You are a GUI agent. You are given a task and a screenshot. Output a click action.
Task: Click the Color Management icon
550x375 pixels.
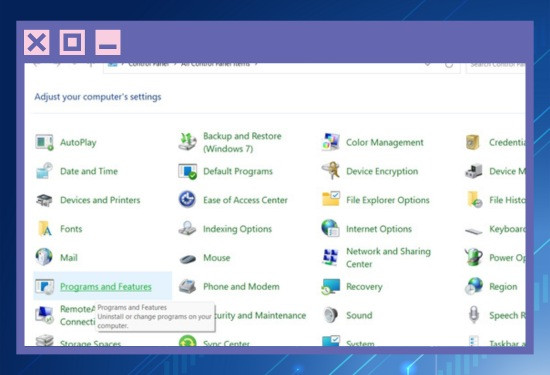pyautogui.click(x=330, y=142)
